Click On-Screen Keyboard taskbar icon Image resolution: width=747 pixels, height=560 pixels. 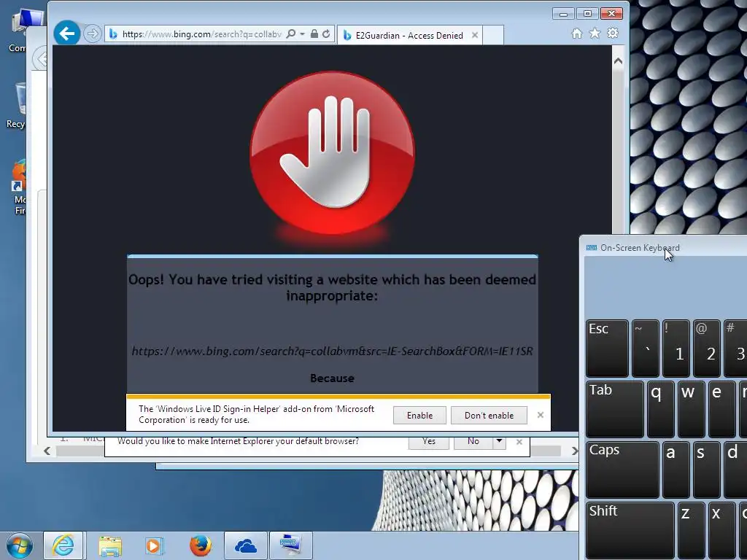point(290,545)
